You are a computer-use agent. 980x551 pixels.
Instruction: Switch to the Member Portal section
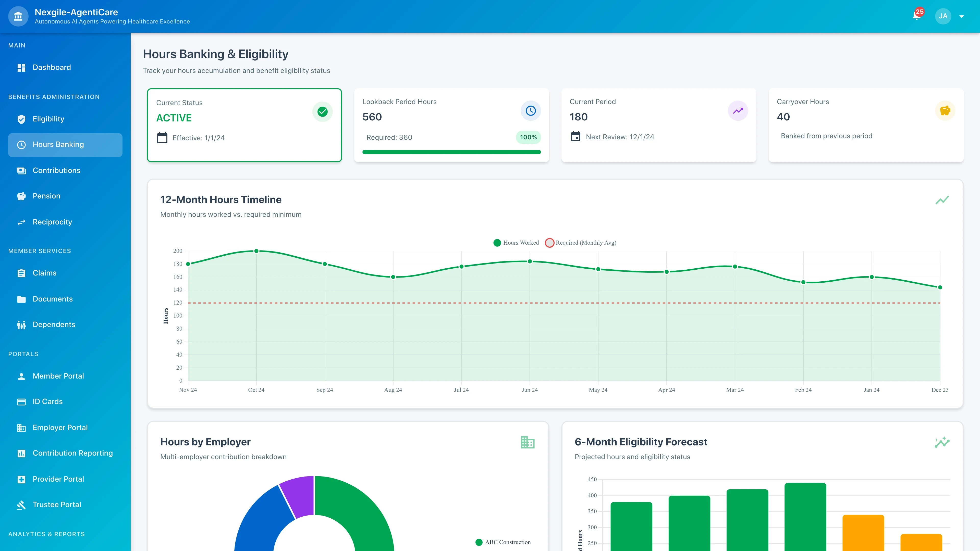coord(58,376)
